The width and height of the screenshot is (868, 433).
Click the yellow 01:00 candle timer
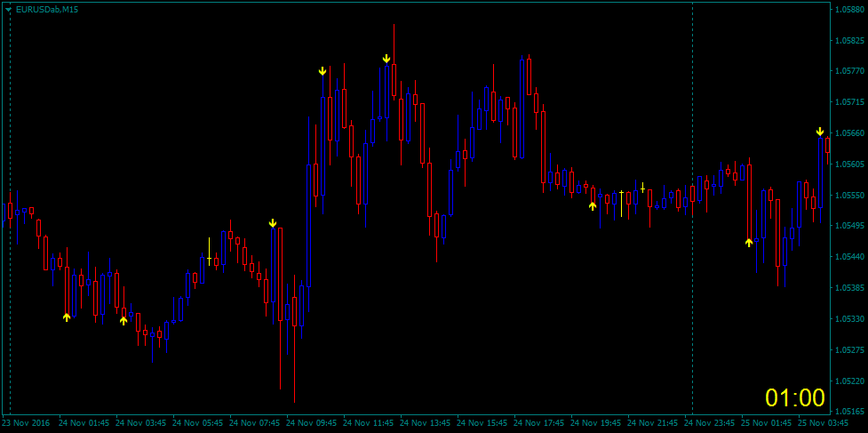(x=795, y=397)
